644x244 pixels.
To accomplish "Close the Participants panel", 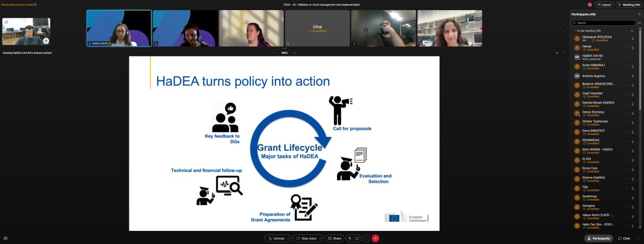I will coord(639,14).
